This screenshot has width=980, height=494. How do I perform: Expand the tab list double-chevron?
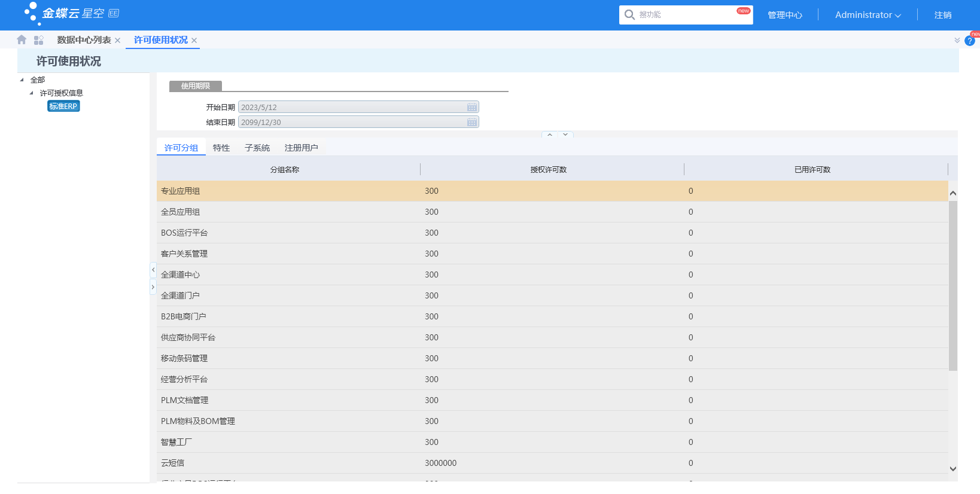point(957,40)
